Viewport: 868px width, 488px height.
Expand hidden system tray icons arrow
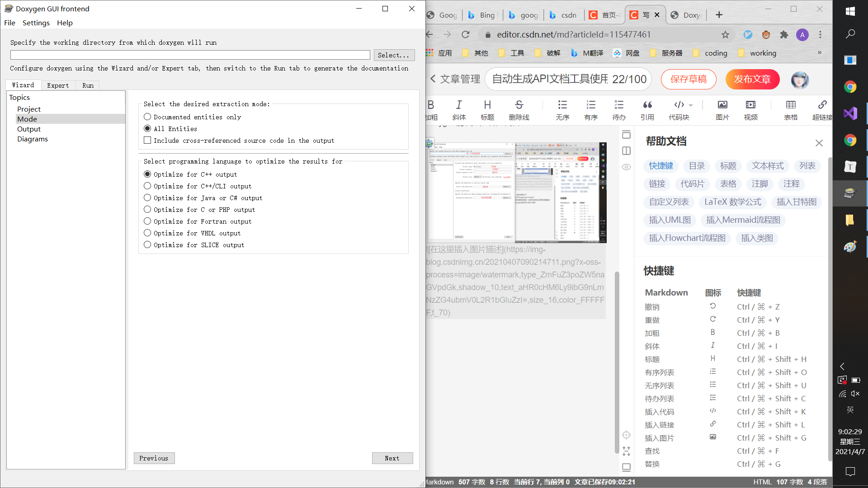pos(842,366)
